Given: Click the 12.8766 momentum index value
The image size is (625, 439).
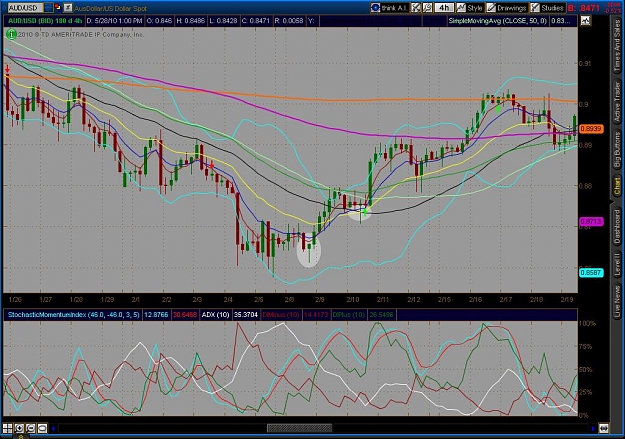Looking at the screenshot, I should coord(156,315).
